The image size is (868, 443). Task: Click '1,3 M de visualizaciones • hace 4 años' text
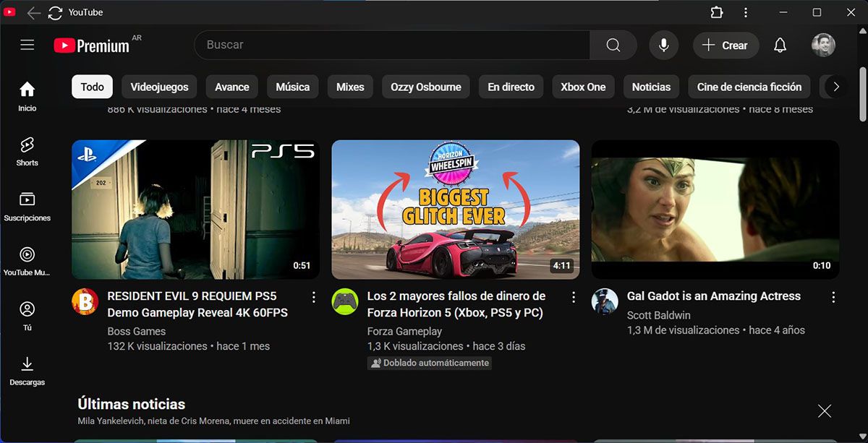click(716, 330)
